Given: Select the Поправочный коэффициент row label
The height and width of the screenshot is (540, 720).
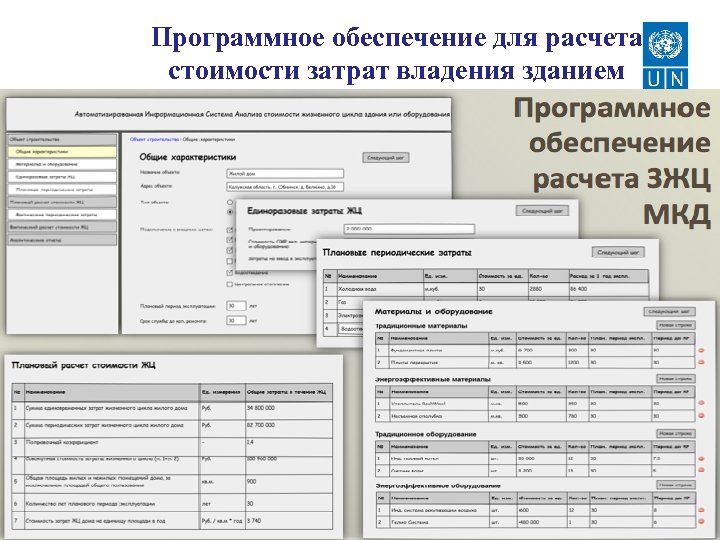Looking at the screenshot, I should click(62, 443).
